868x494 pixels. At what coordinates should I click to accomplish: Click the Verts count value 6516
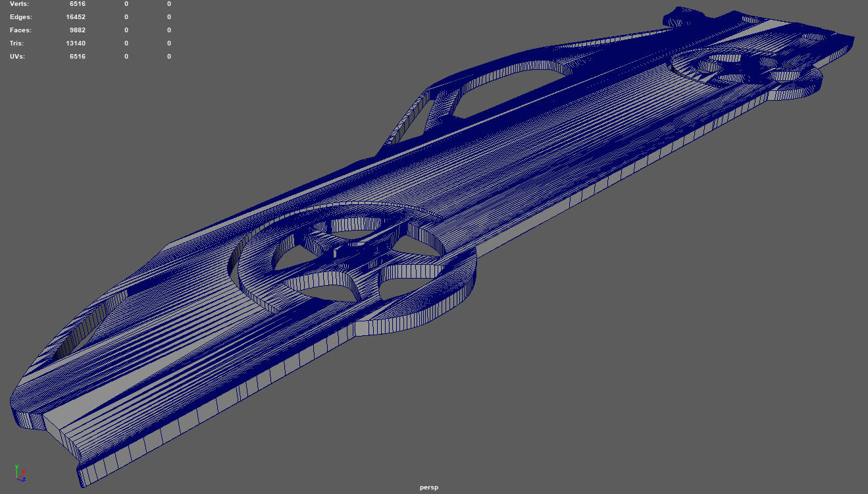coord(78,4)
